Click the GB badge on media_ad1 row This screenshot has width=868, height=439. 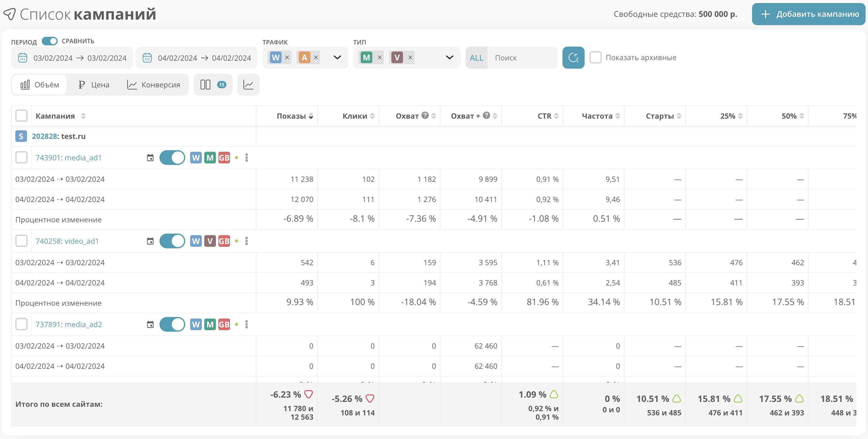pyautogui.click(x=224, y=158)
